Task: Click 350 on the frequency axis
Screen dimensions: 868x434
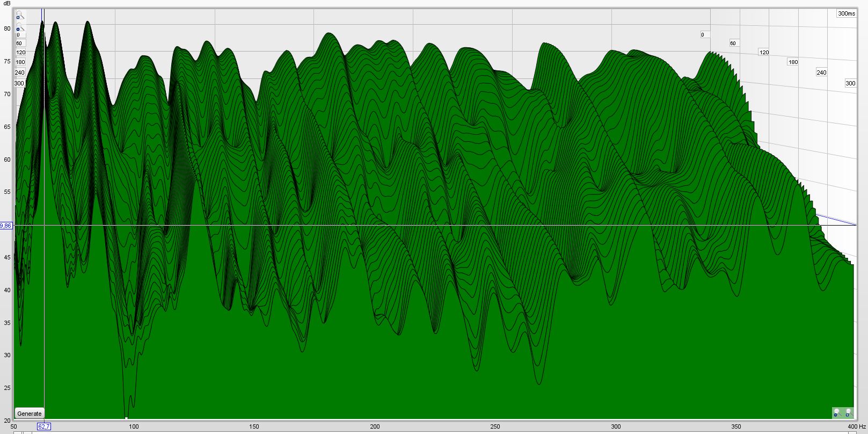Action: click(x=736, y=426)
